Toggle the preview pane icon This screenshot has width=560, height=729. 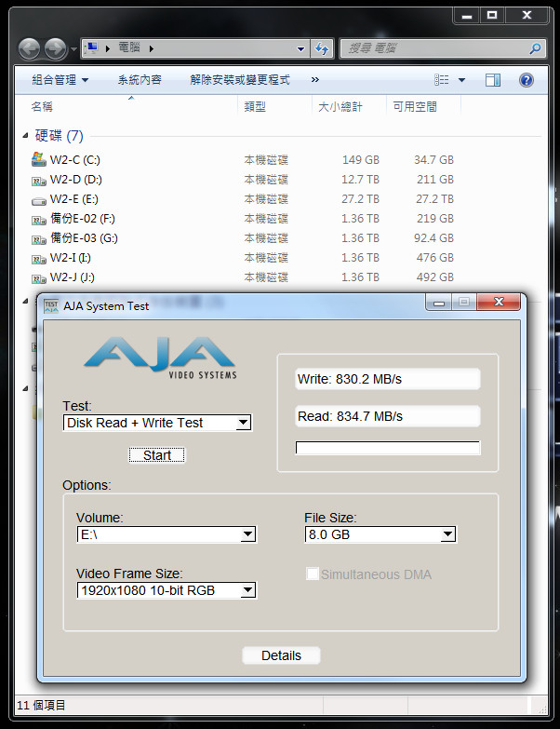tap(493, 80)
